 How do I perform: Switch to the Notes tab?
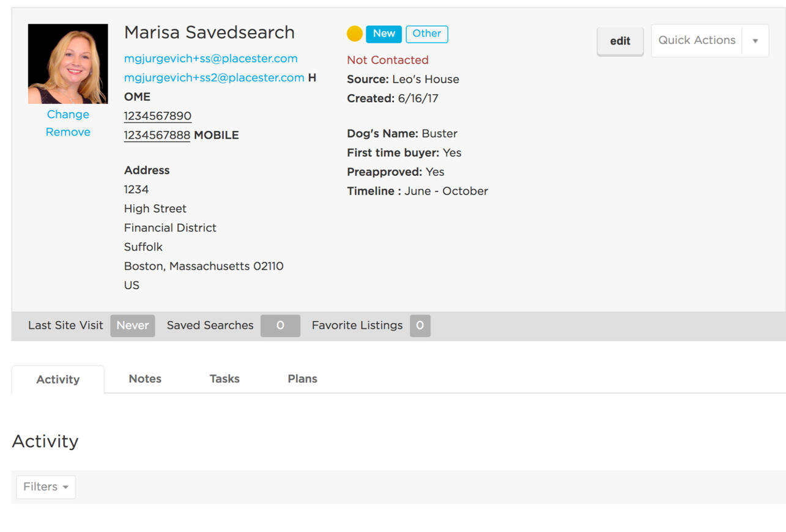(145, 379)
